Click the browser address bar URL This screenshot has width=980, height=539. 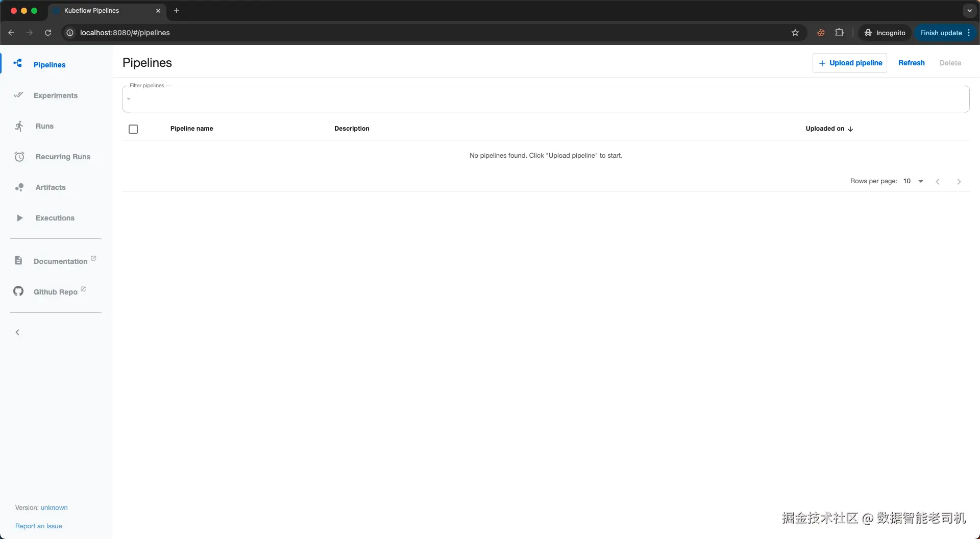[125, 33]
